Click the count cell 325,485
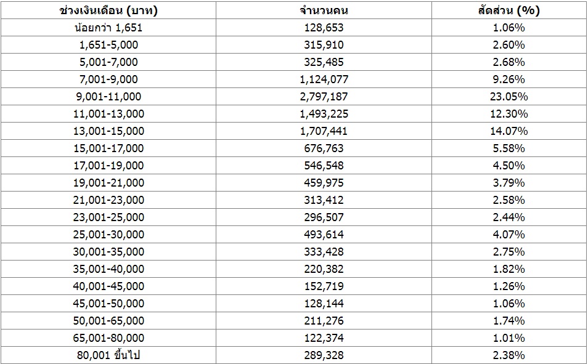 (x=324, y=62)
